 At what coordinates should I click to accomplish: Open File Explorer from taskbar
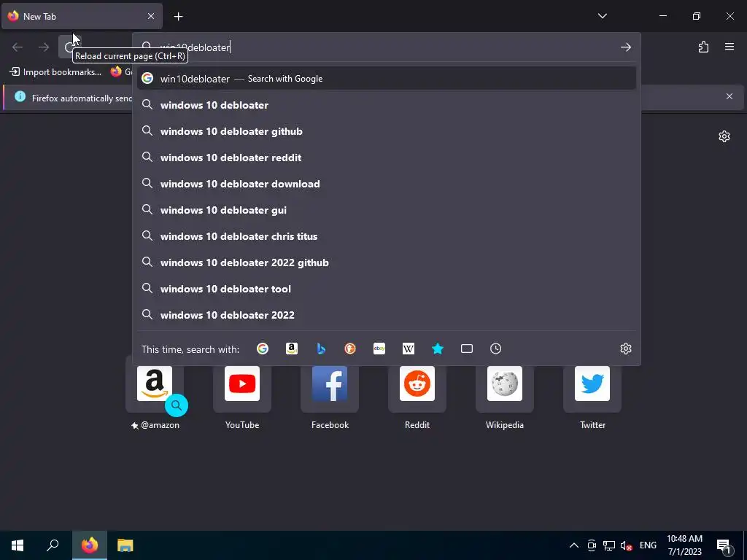(x=125, y=545)
